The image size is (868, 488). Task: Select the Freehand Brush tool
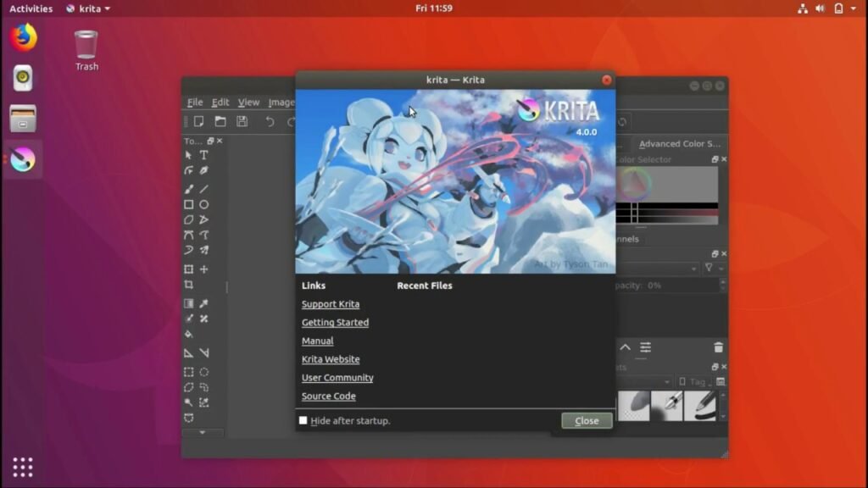[189, 189]
